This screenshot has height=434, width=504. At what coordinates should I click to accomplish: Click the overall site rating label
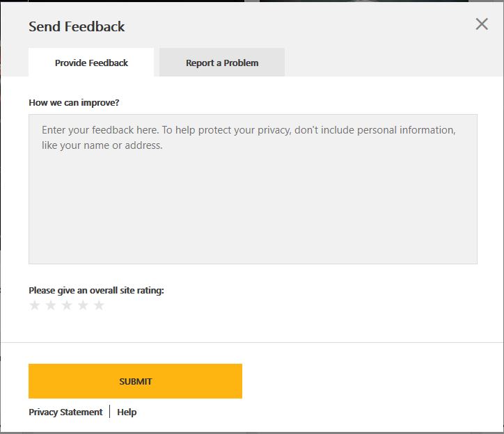97,291
